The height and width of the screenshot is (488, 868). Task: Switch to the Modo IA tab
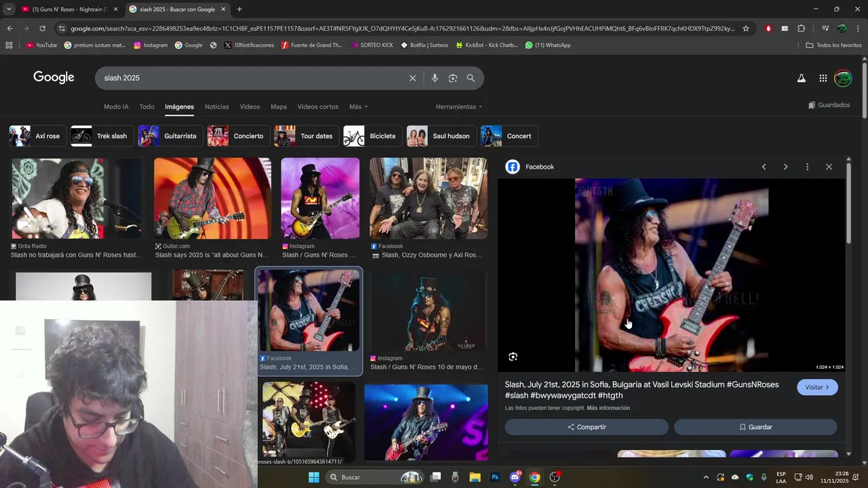[116, 106]
